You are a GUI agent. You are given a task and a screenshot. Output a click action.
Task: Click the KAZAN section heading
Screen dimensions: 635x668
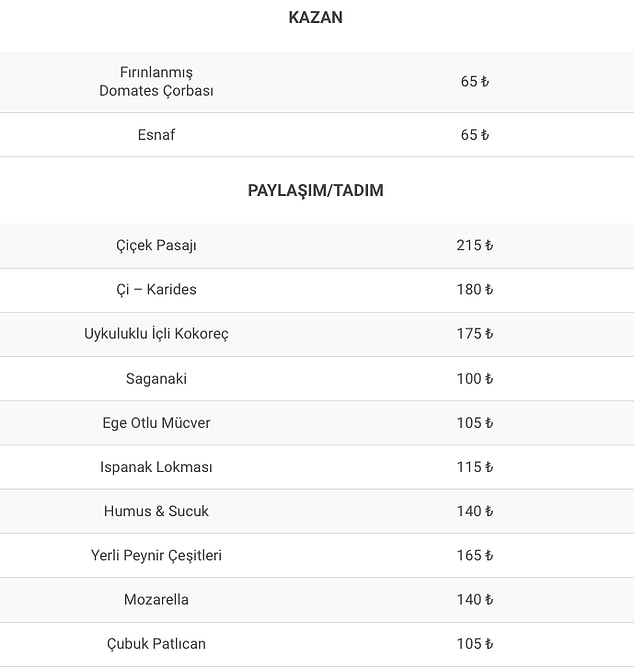click(316, 17)
